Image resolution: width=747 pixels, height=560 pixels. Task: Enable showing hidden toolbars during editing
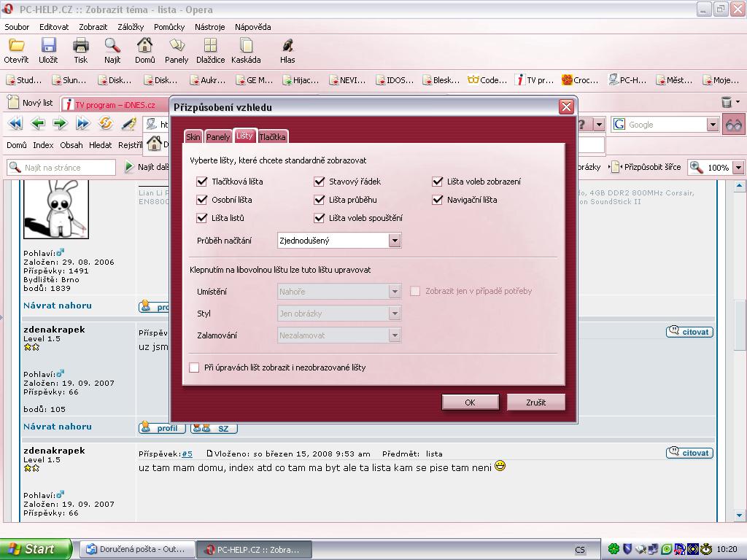tap(194, 367)
